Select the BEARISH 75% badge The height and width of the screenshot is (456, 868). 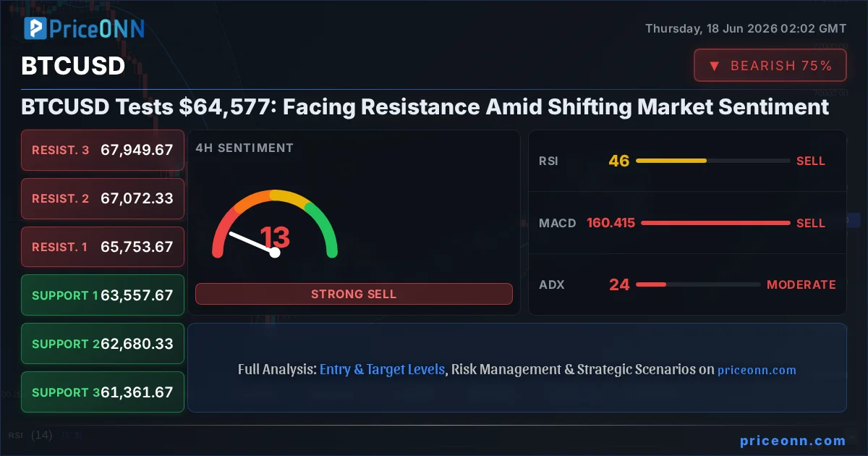point(770,66)
